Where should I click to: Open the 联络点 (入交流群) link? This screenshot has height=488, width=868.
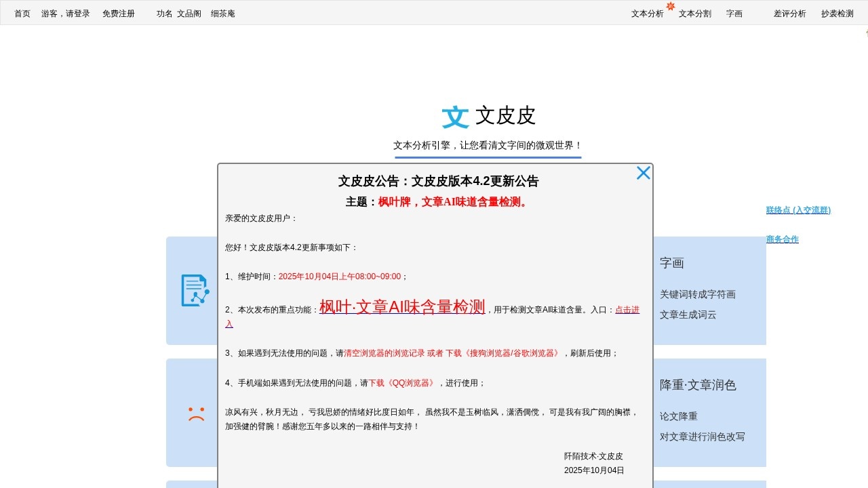[x=798, y=209]
